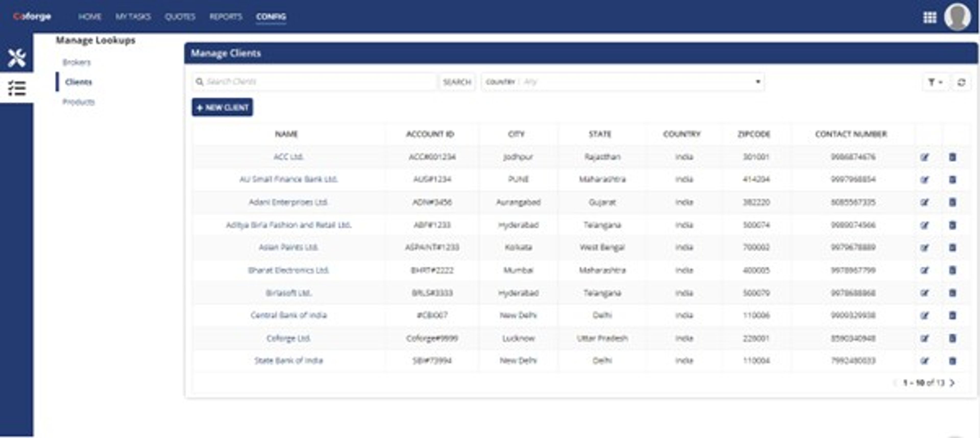Click the Adani Enterprises Ltd. name cell
The image size is (980, 438).
(x=288, y=202)
